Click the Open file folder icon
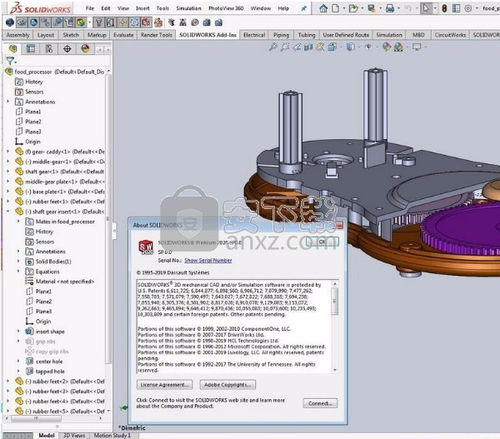The image size is (500, 439). [x=353, y=8]
